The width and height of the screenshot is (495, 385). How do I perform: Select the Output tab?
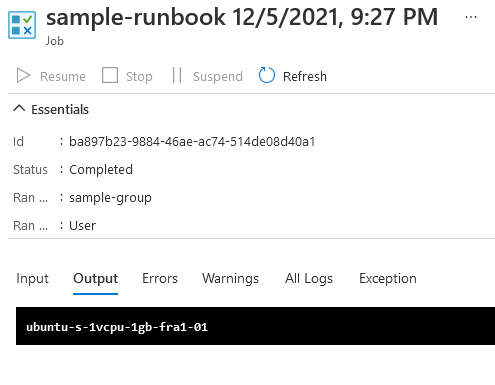pyautogui.click(x=95, y=278)
